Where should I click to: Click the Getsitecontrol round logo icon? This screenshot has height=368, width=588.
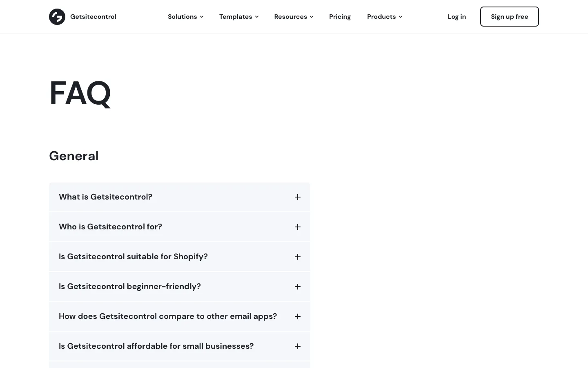tap(57, 17)
